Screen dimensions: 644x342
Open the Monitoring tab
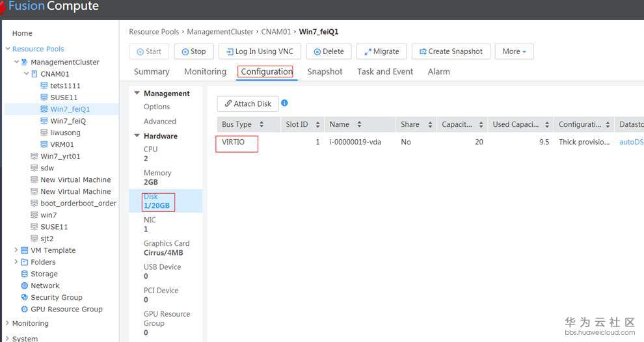click(205, 72)
